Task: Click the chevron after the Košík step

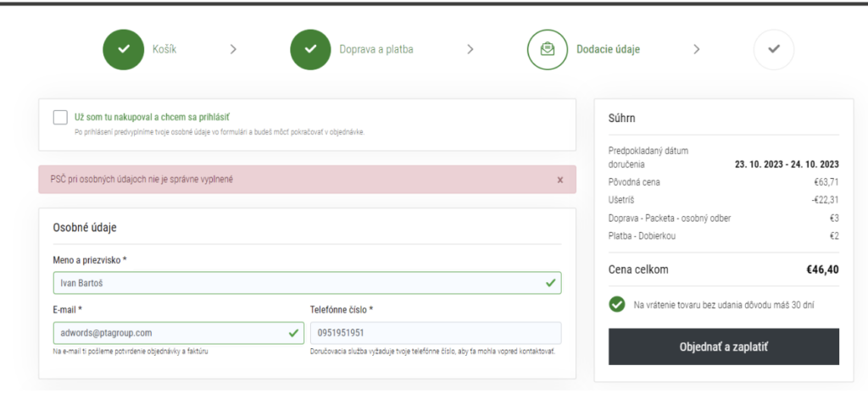Action: point(234,49)
